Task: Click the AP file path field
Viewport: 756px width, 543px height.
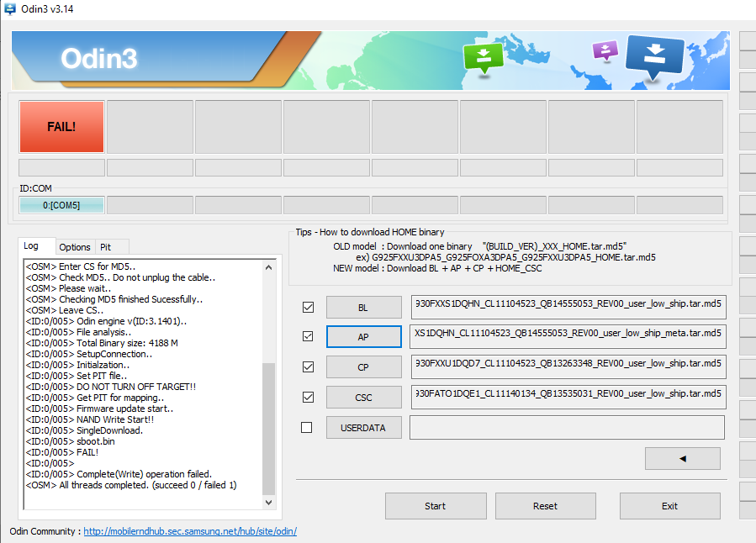Action: pyautogui.click(x=568, y=336)
